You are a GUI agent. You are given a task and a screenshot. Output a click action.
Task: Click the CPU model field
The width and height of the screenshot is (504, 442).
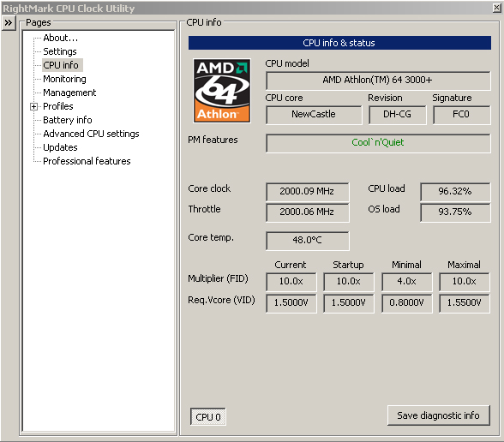(378, 81)
